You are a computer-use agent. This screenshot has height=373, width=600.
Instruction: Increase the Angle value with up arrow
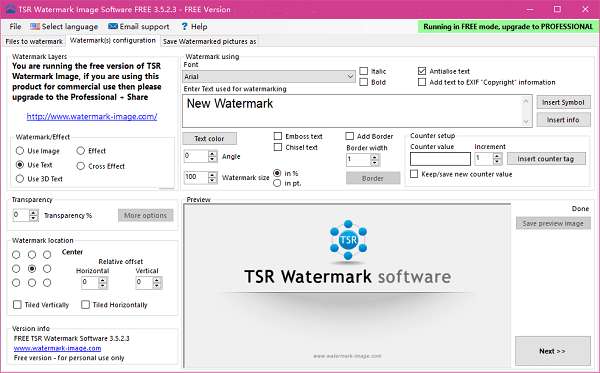[x=212, y=153]
